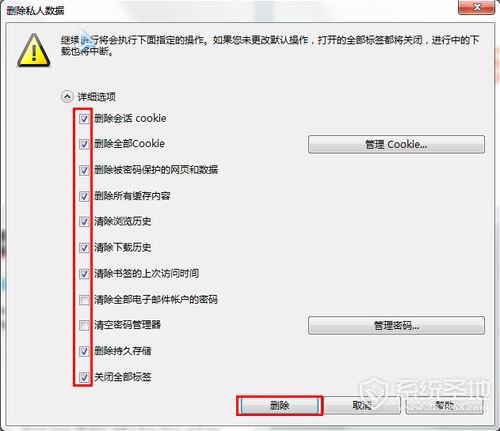
Task: Open the 管理密码... dialog
Action: coord(396,325)
